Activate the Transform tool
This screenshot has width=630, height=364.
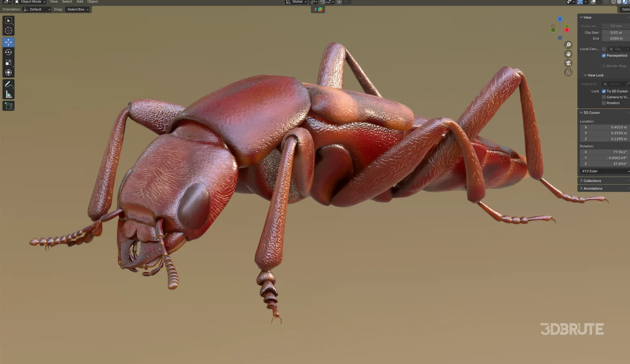pos(8,72)
